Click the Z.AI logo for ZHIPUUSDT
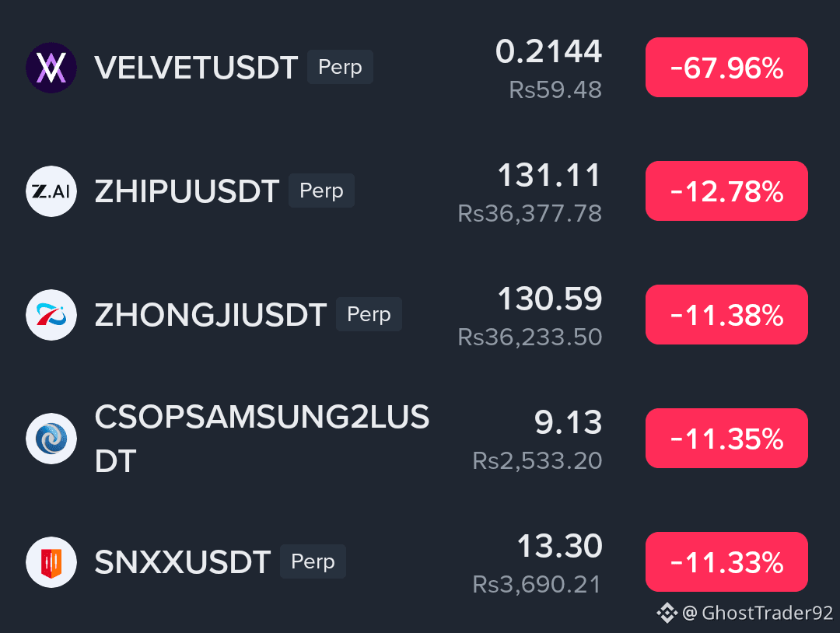This screenshot has width=840, height=633. (x=51, y=191)
